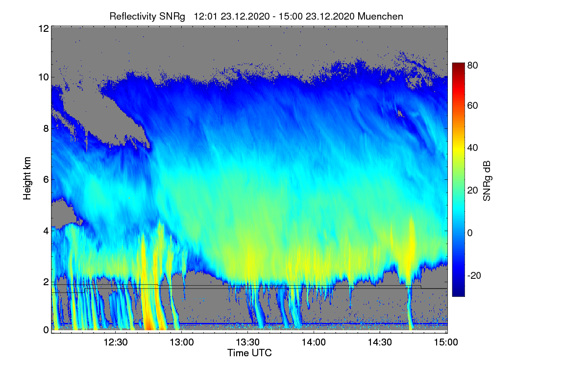Click the yellow 40 dB colorbar region

point(458,148)
